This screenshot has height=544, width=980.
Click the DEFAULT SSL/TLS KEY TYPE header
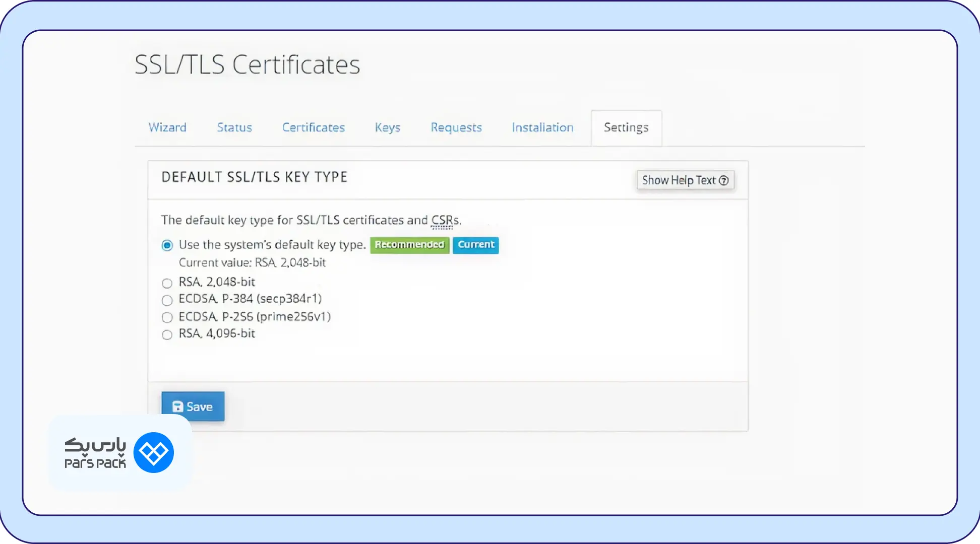click(x=255, y=177)
